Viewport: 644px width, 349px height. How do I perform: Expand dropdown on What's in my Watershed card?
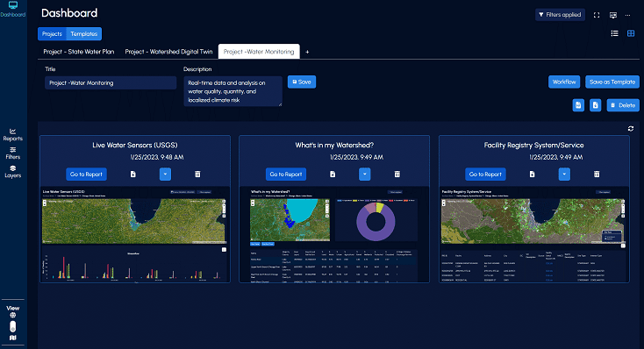pos(365,174)
